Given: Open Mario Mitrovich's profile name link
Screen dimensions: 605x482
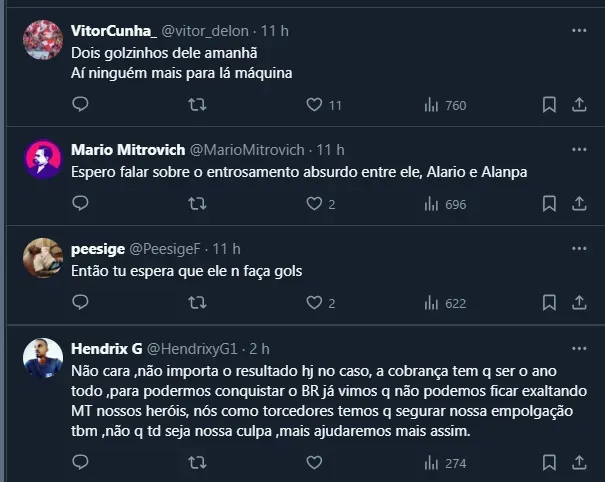Looking at the screenshot, I should coord(128,150).
